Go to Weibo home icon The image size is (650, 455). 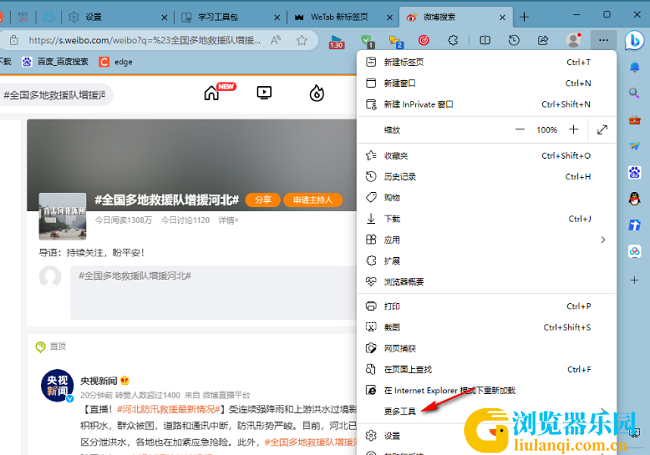[211, 93]
